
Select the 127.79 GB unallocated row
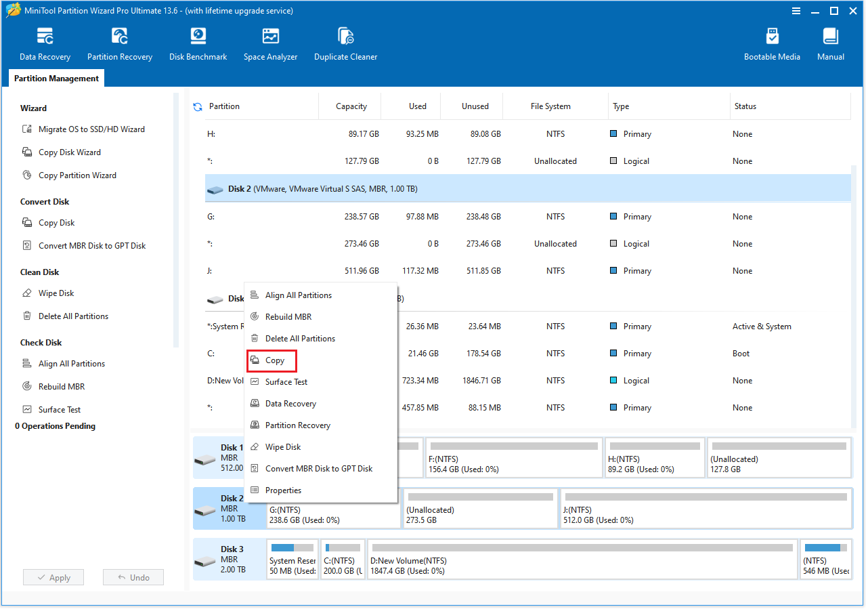[x=527, y=161]
